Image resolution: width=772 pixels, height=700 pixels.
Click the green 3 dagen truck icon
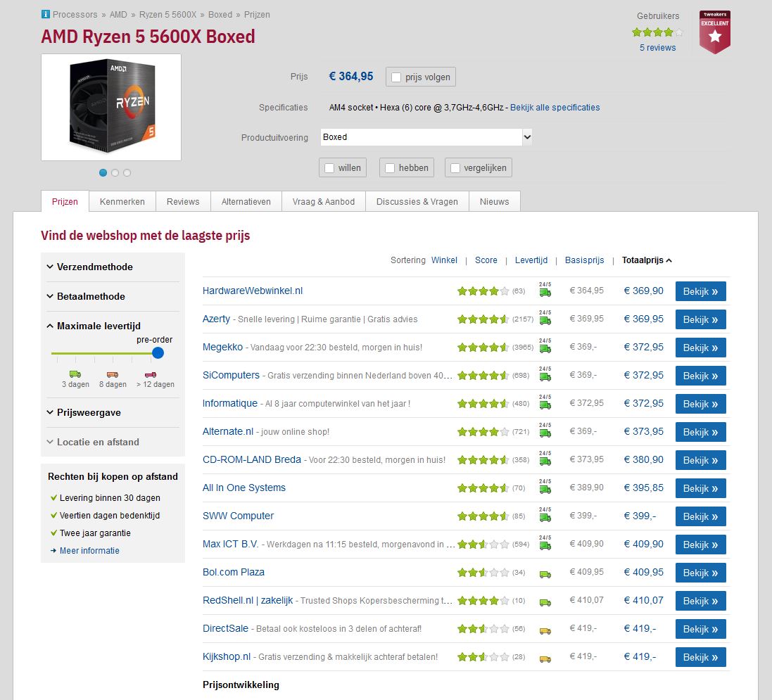(x=75, y=374)
